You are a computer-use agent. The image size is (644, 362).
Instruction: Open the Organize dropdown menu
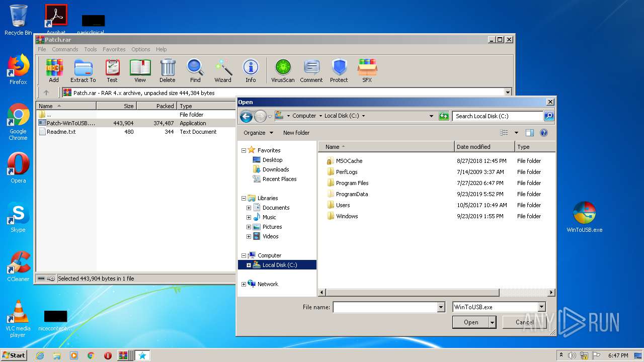(259, 133)
